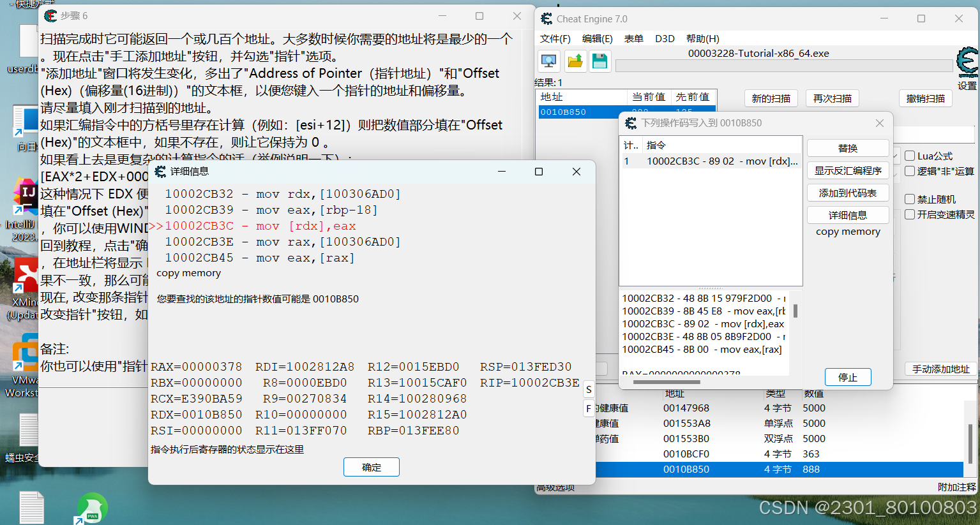This screenshot has width=980, height=525.
Task: Click the 先前值 column header
Action: click(693, 97)
